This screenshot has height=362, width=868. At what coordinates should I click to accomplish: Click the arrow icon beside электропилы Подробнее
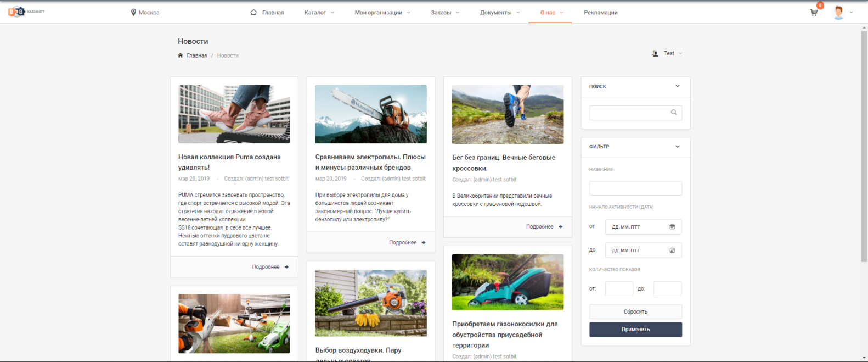click(x=424, y=243)
